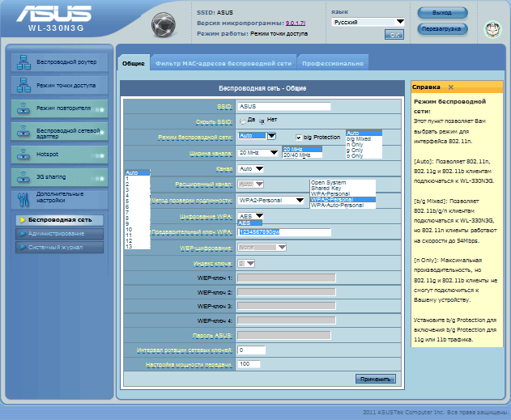Click the cartoon face icon at top right

click(x=491, y=29)
